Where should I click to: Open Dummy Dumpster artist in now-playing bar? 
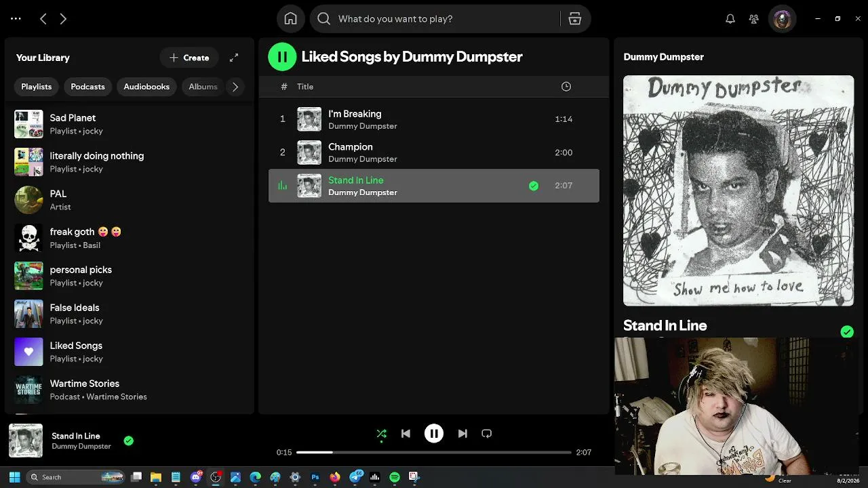[81, 447]
